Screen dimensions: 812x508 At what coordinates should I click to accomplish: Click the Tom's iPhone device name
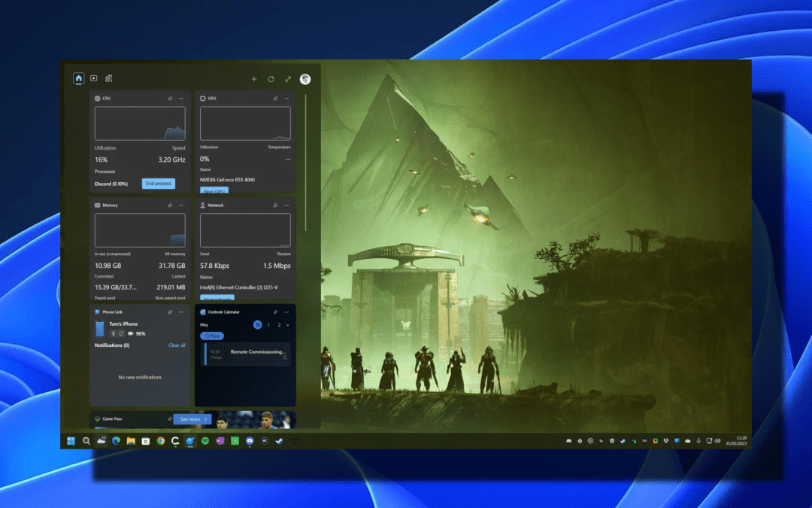123,324
